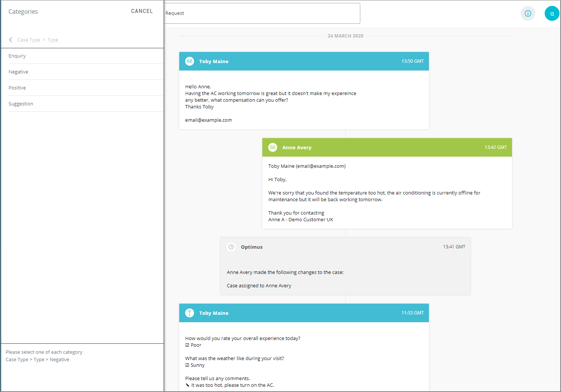The width and height of the screenshot is (561, 392).
Task: Select Negative from the category list
Action: click(x=18, y=72)
